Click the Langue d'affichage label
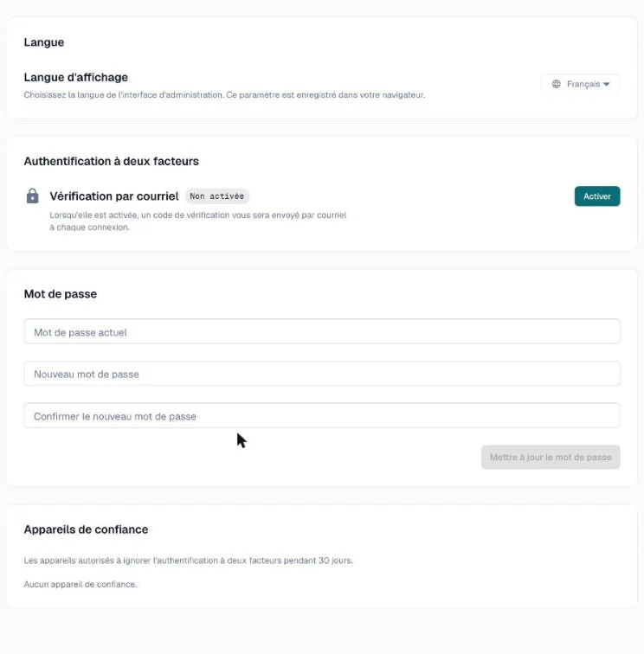 75,77
